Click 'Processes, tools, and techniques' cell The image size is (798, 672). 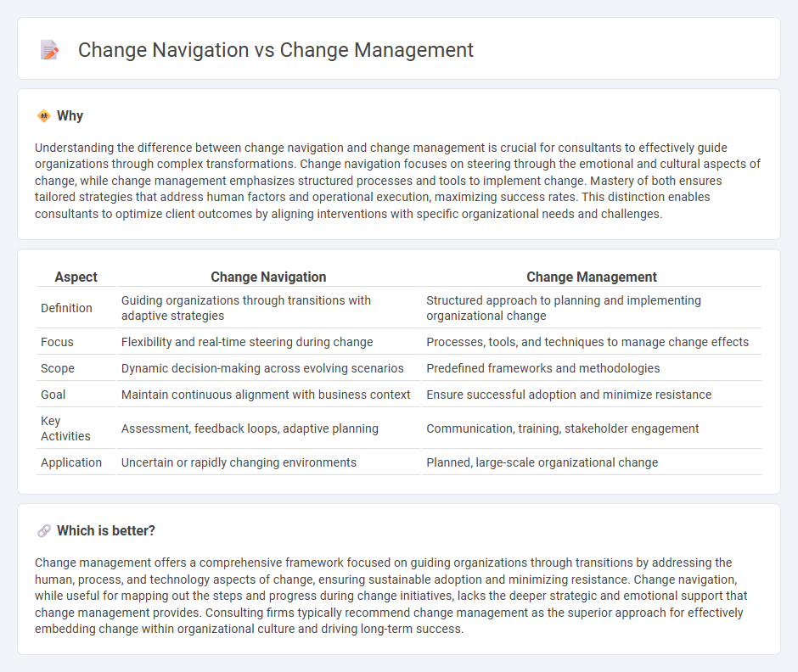tap(592, 342)
